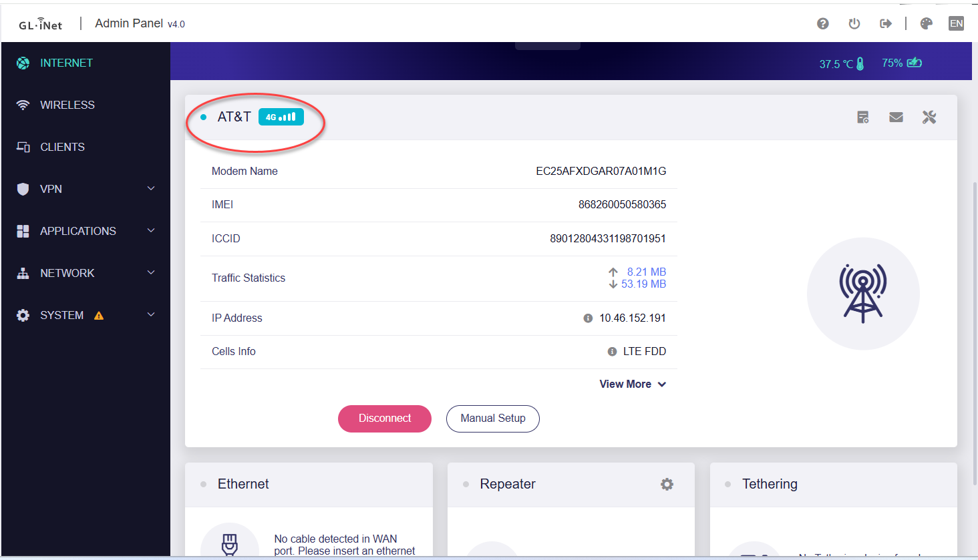The height and width of the screenshot is (560, 978).
Task: Click the LTE FDD cells value
Action: point(645,352)
